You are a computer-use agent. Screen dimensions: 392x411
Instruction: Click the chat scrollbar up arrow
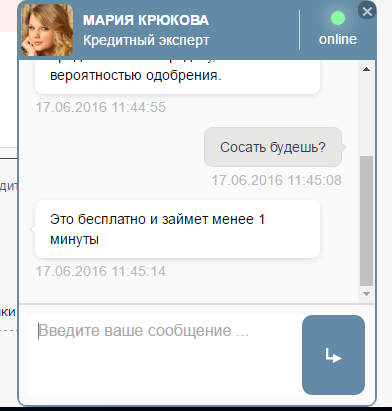[366, 69]
